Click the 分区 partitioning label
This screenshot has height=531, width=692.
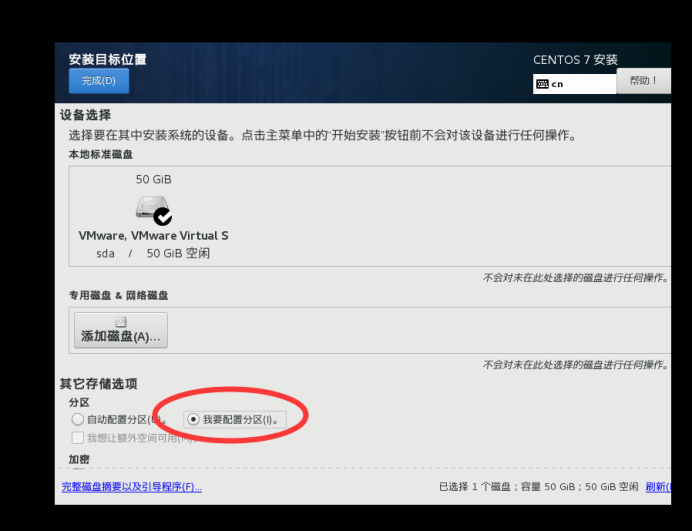click(79, 403)
